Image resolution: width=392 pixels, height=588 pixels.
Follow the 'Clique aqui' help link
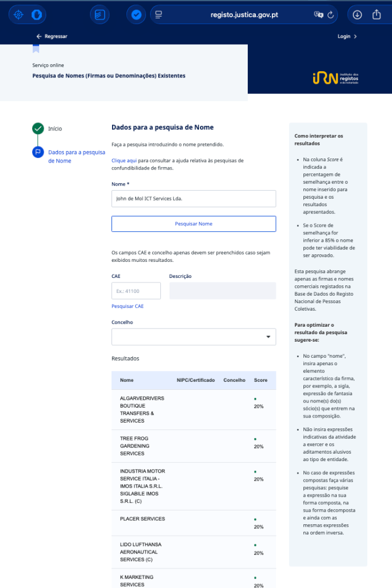pos(124,161)
